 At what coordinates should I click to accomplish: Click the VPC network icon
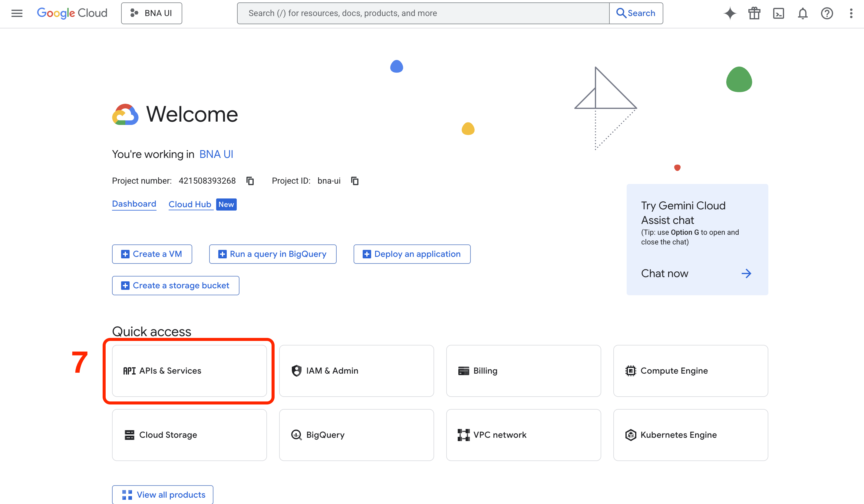(x=463, y=435)
